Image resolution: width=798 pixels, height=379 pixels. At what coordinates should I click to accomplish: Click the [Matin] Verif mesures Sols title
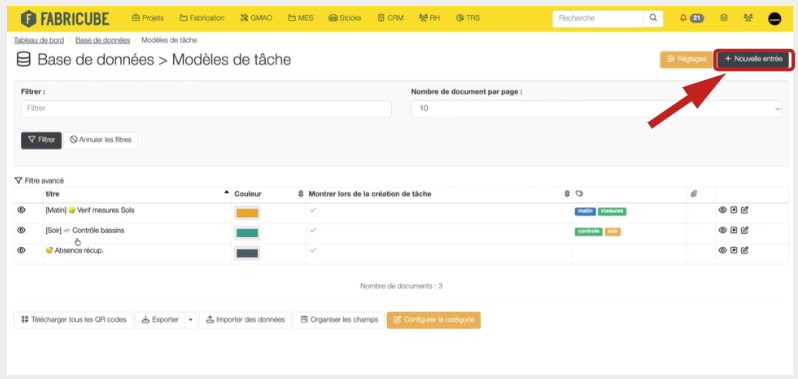[90, 210]
